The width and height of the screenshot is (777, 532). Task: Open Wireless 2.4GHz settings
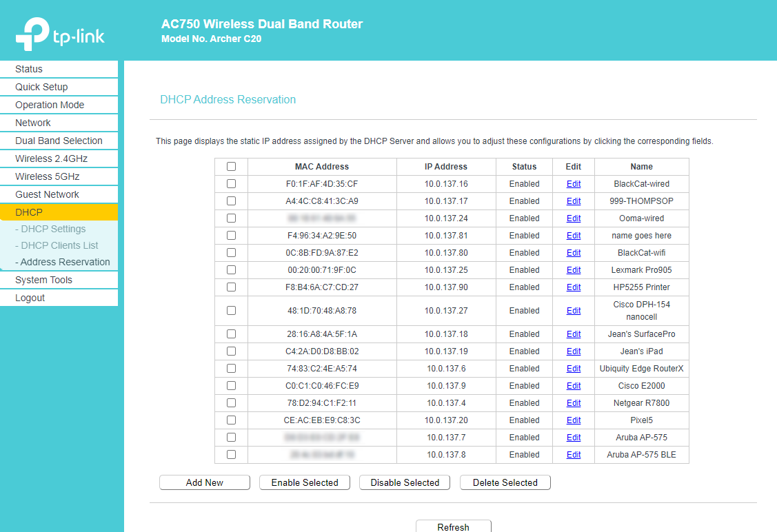(x=59, y=158)
